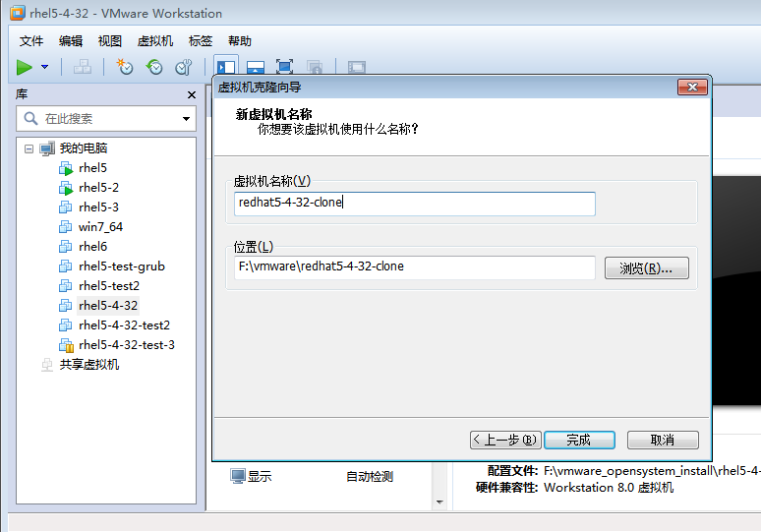
Task: Select rhel5-4-32-test2 in the library
Action: [x=124, y=325]
